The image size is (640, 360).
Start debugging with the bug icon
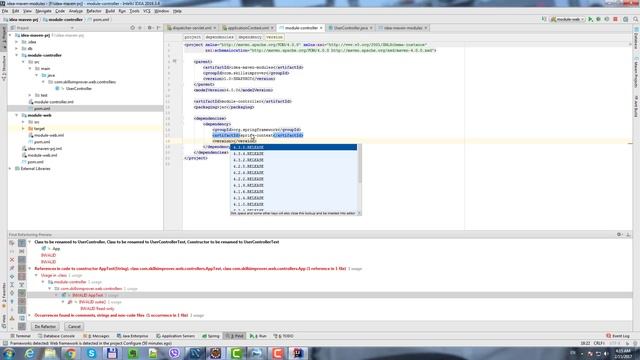tap(598, 19)
